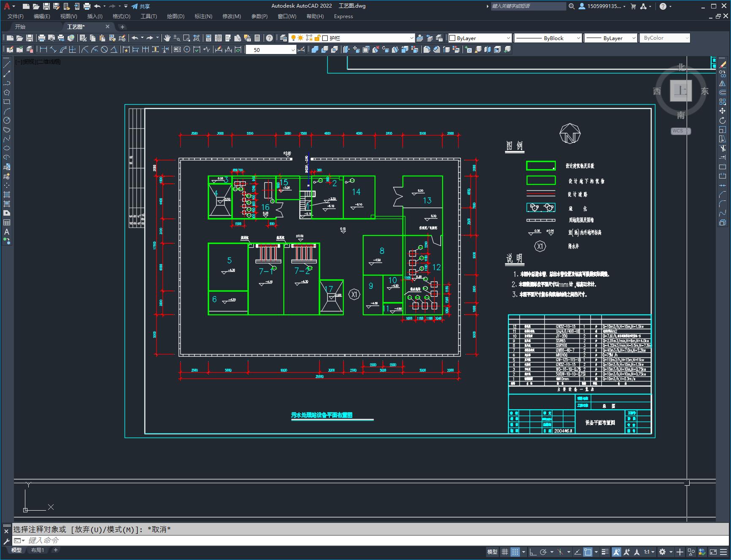Viewport: 731px width, 560px height.
Task: Toggle snap mode in the status bar
Action: [515, 552]
